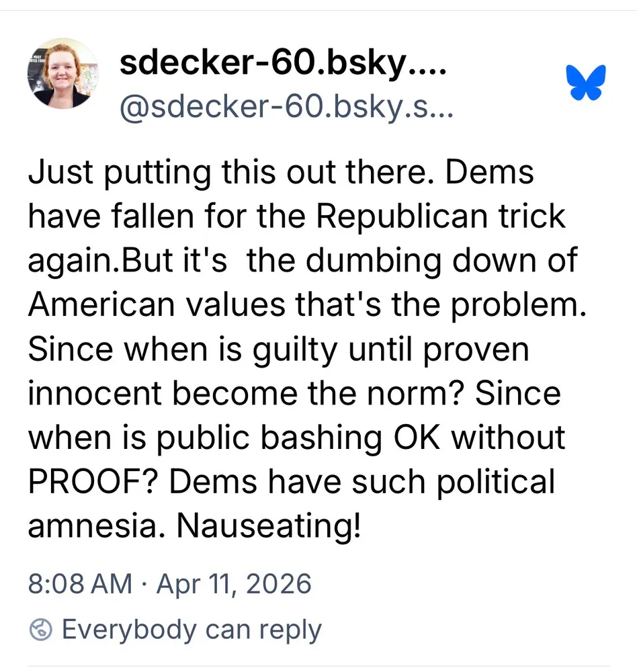Click the phrase Republican trick
Screen dimensions: 637x672
point(441,216)
